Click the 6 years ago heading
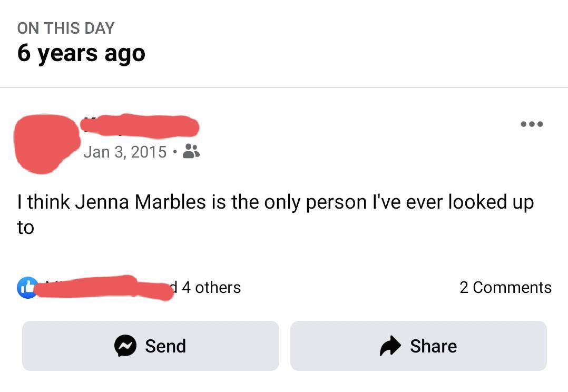This screenshot has height=392, width=568. [81, 53]
